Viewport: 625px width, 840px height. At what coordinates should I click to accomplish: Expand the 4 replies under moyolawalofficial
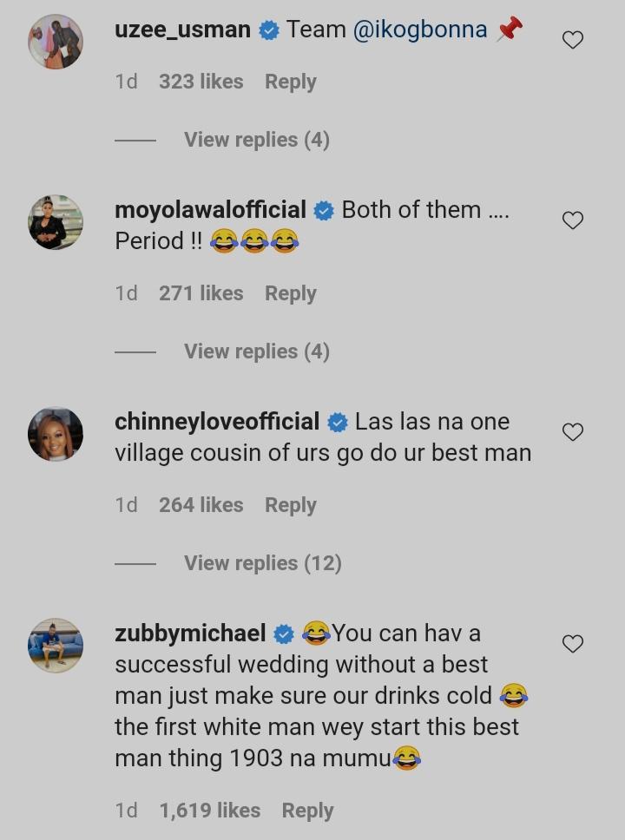click(x=256, y=351)
